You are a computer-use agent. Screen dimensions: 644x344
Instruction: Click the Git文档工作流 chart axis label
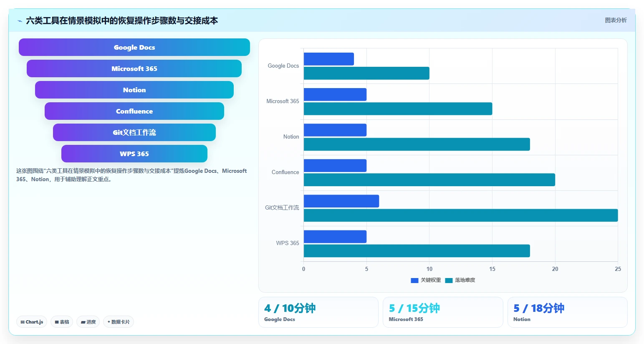coord(282,208)
